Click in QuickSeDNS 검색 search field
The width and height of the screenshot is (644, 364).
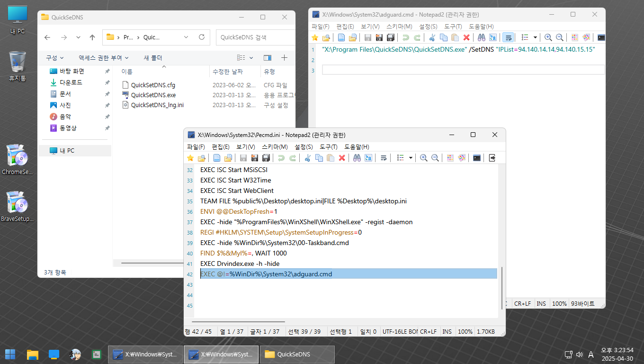coord(256,37)
